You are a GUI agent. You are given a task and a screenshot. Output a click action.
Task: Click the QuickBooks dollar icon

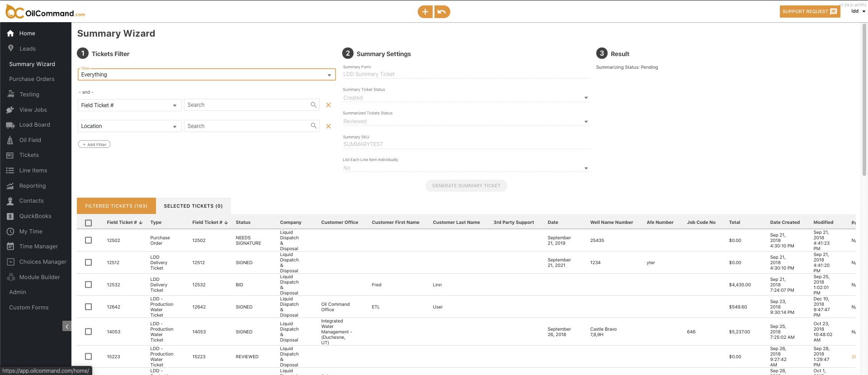(x=10, y=216)
